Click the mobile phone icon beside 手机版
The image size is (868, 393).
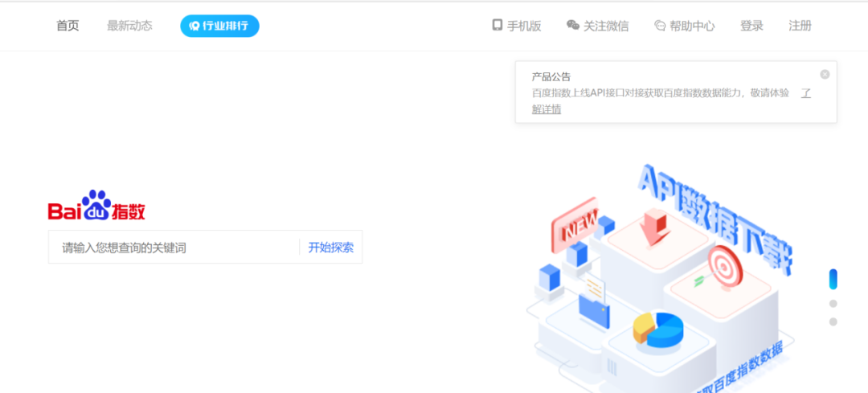[x=497, y=25]
